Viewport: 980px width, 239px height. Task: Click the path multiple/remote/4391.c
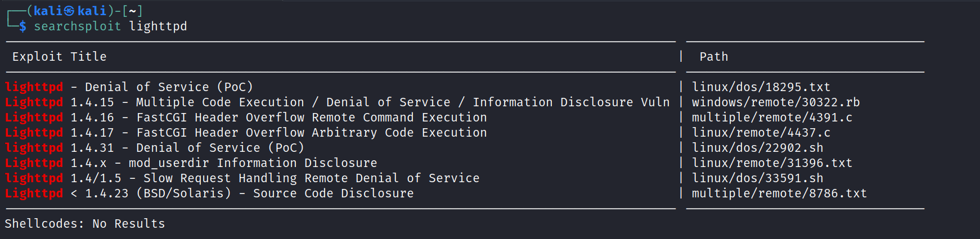click(772, 118)
